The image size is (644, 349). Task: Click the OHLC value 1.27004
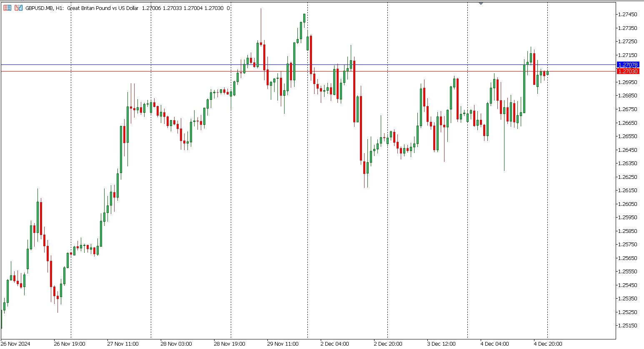click(193, 8)
